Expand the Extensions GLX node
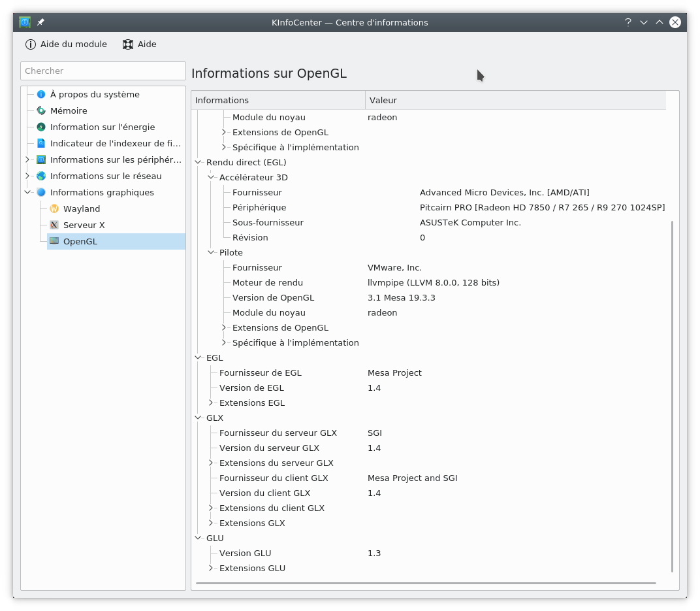The width and height of the screenshot is (700, 611). pos(211,523)
